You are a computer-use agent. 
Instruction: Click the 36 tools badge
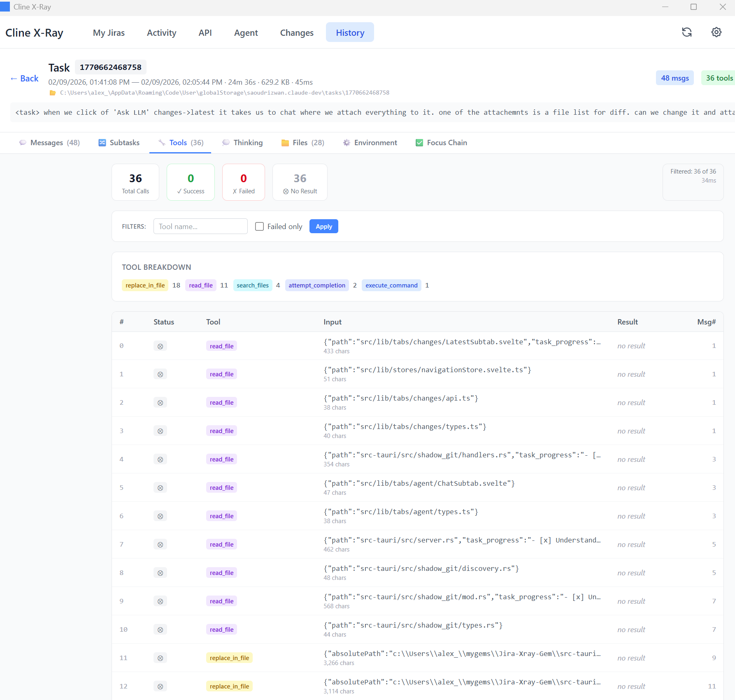pos(719,78)
